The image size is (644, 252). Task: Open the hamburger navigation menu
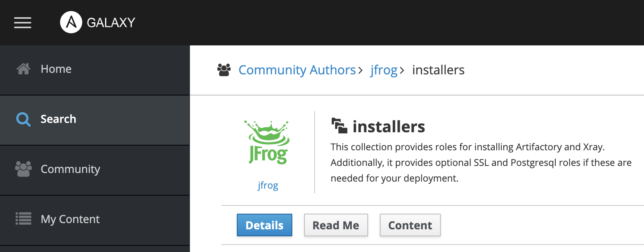pyautogui.click(x=22, y=23)
